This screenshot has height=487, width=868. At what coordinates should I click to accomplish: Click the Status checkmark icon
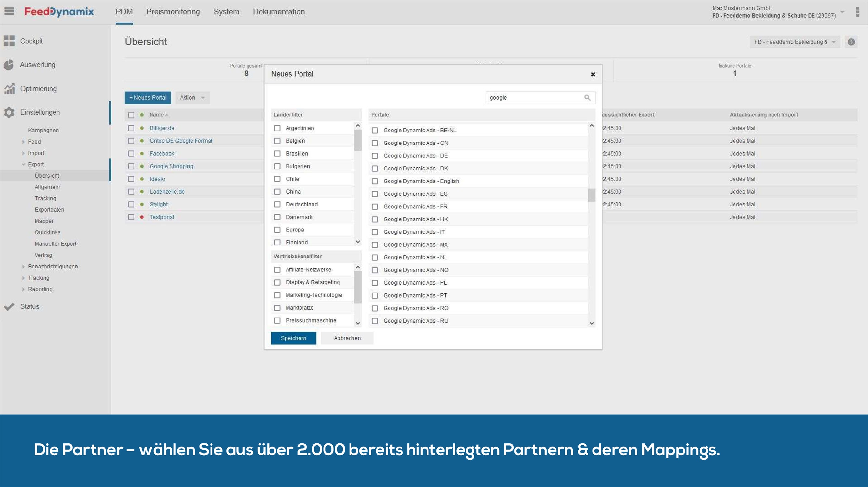(x=9, y=306)
